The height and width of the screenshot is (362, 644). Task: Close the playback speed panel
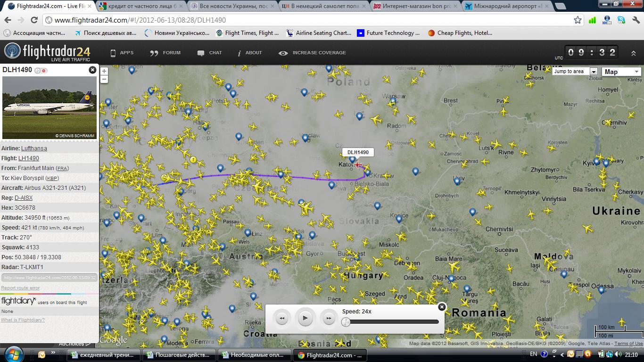click(x=442, y=307)
